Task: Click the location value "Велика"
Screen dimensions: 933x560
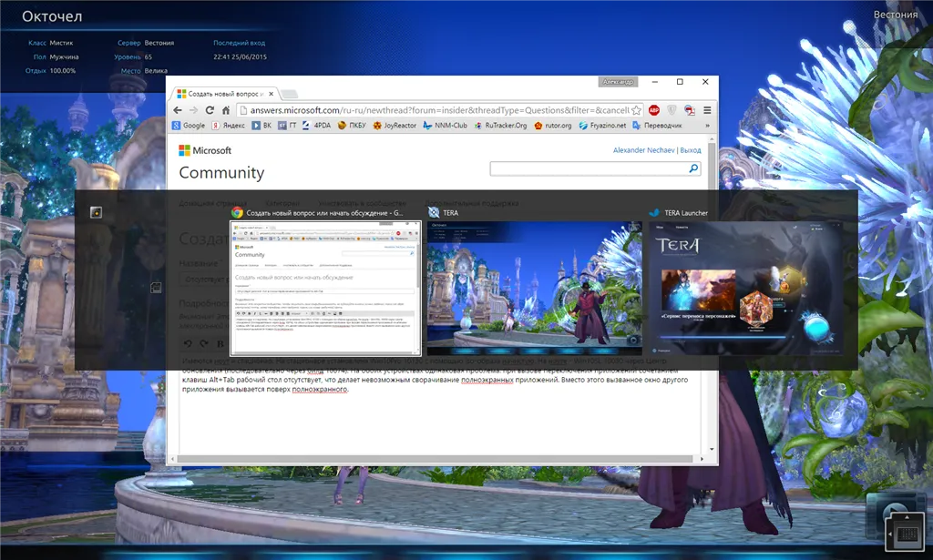Action: coord(156,71)
